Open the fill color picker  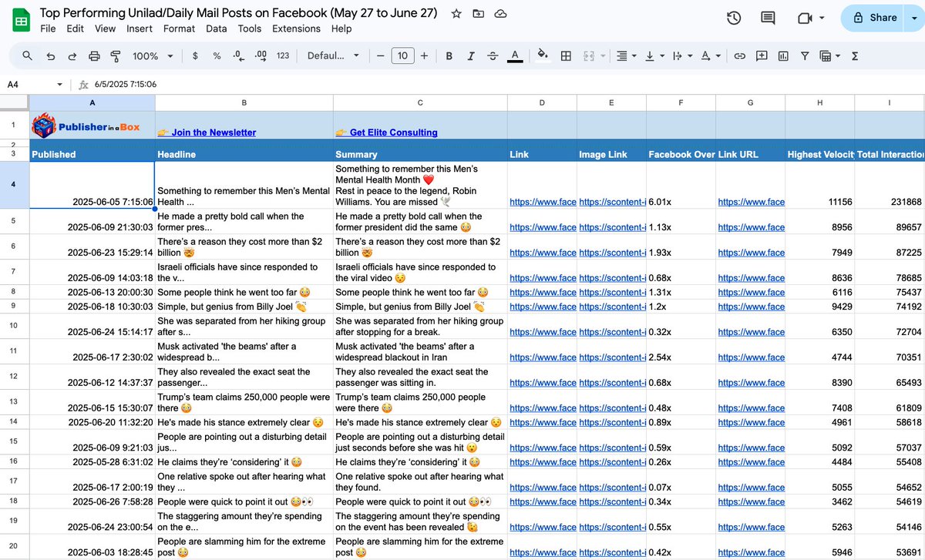pyautogui.click(x=543, y=55)
